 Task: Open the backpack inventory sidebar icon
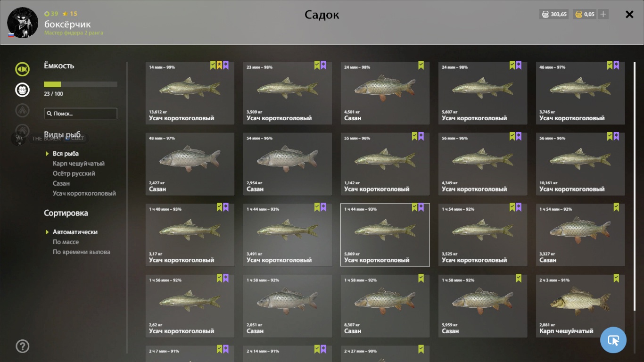22,90
